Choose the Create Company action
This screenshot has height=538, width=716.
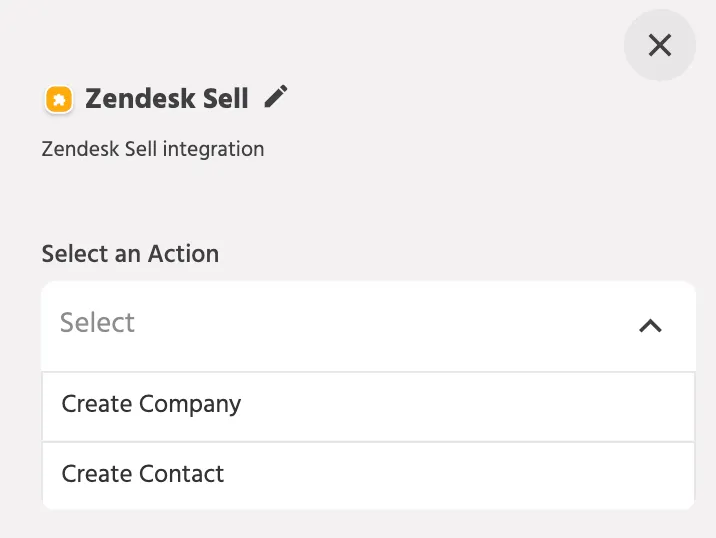tap(369, 406)
